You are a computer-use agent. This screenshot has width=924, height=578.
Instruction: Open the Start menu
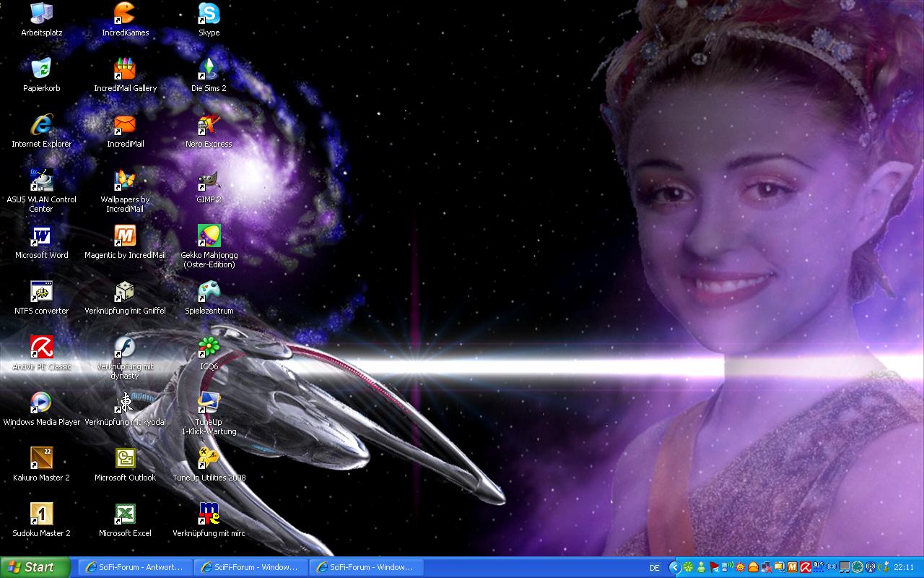point(35,567)
